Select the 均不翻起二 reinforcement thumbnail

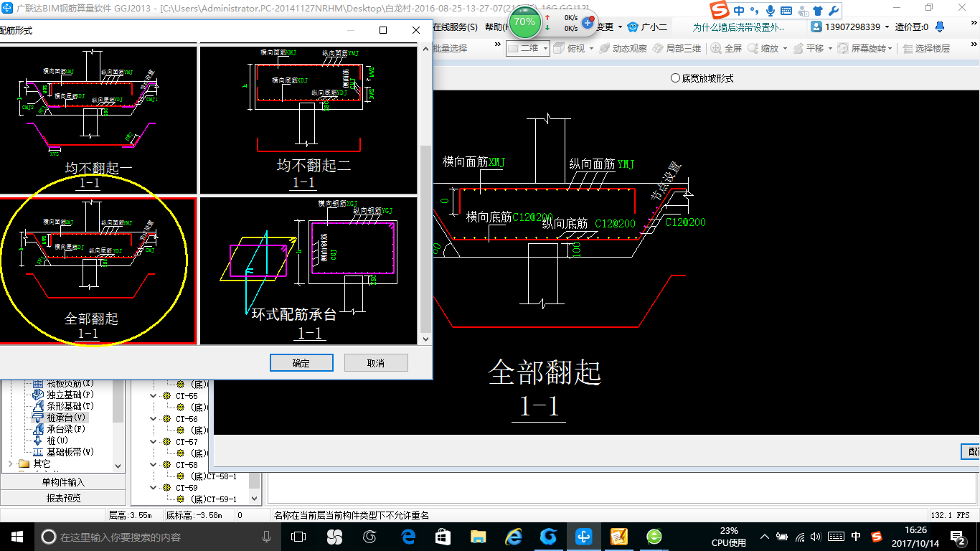point(308,120)
